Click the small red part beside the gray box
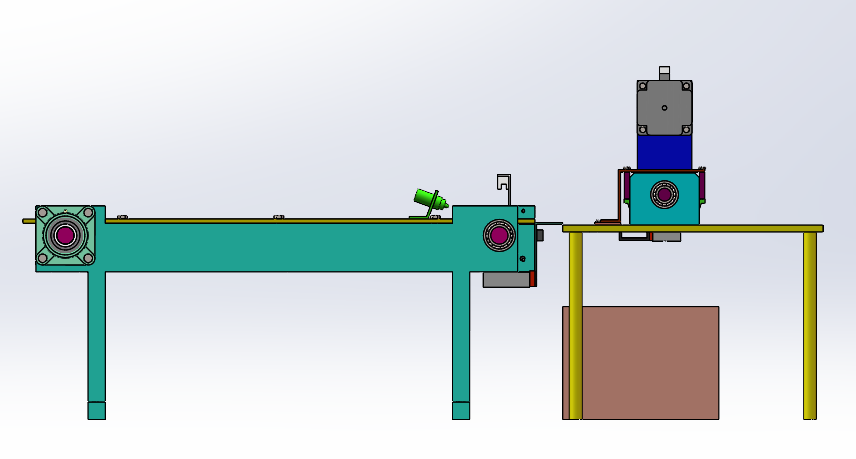This screenshot has width=856, height=459. pos(532,279)
